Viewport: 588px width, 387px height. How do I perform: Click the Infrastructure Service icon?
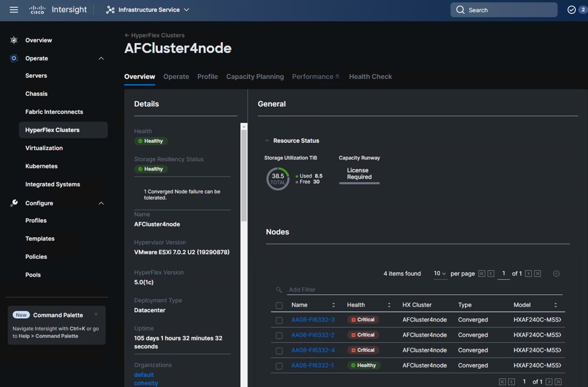[110, 10]
